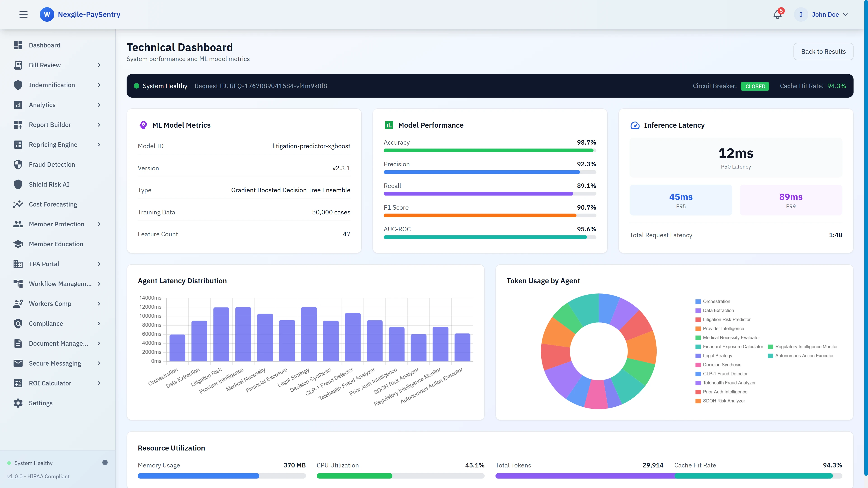Open the Dashboard sidebar icon
Image resolution: width=868 pixels, height=488 pixels.
pyautogui.click(x=19, y=45)
